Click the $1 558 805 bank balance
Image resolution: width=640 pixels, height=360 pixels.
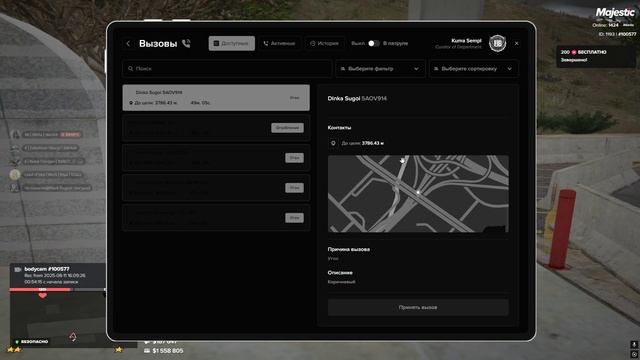tap(168, 351)
